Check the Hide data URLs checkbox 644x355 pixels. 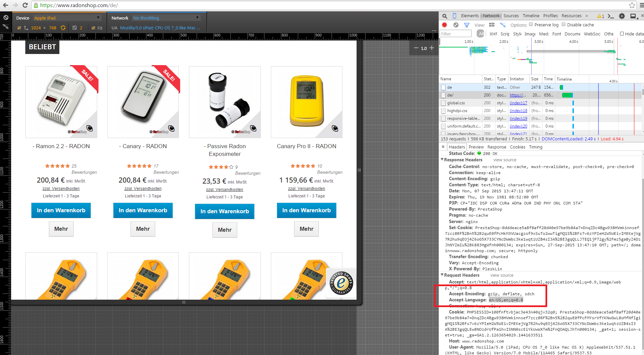click(622, 33)
